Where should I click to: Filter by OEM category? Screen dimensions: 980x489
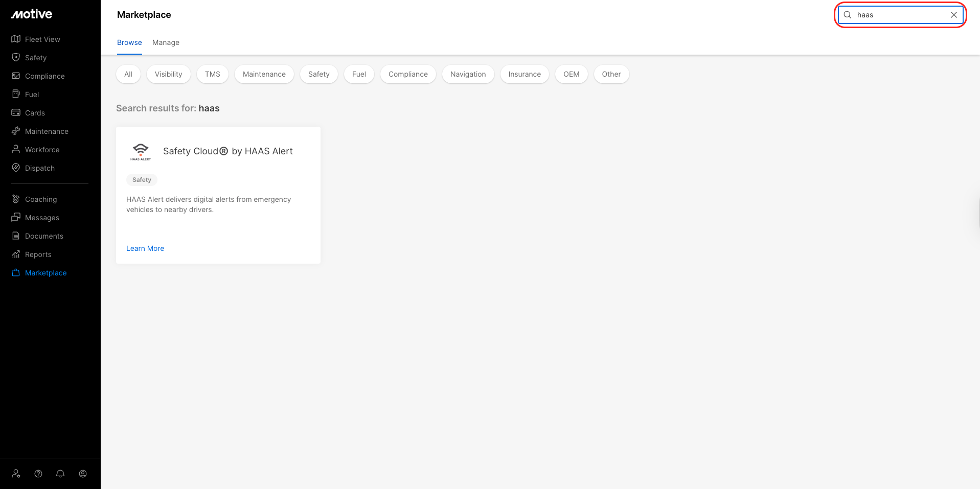coord(572,74)
